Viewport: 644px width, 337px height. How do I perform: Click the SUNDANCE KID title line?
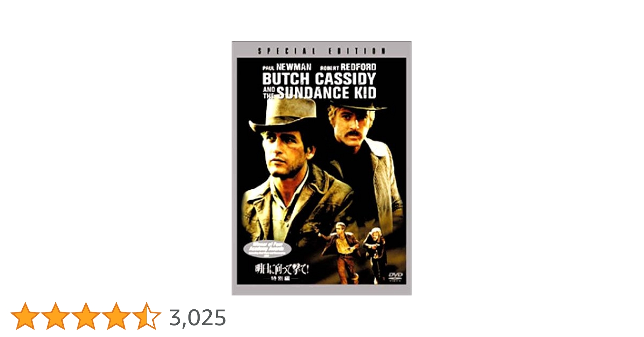pos(326,93)
